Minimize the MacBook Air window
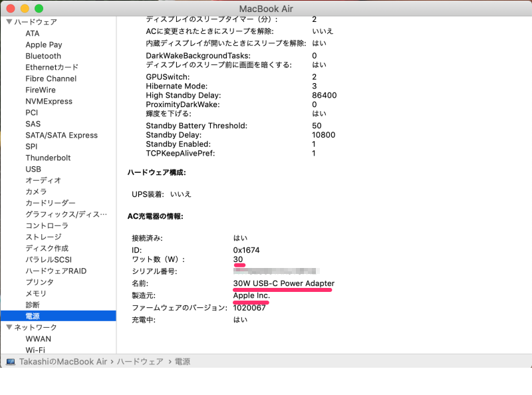This screenshot has width=532, height=395. click(25, 9)
